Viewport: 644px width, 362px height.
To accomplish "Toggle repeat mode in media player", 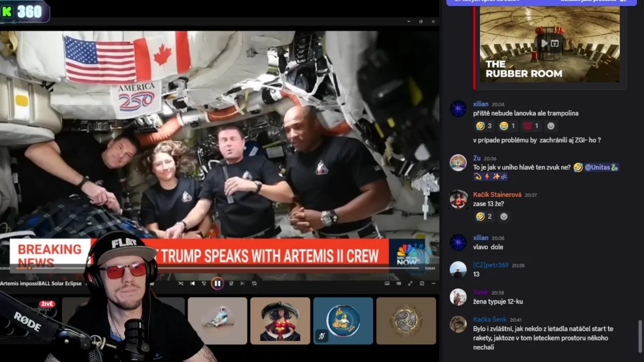I will [x=255, y=284].
